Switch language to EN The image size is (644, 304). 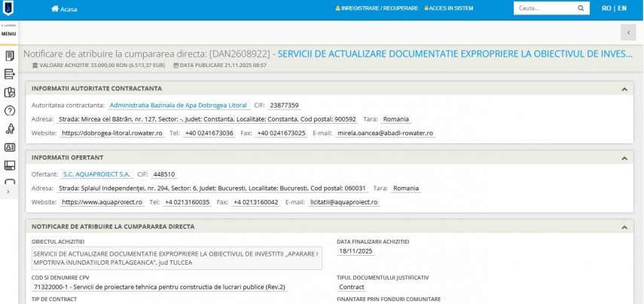[x=621, y=8]
